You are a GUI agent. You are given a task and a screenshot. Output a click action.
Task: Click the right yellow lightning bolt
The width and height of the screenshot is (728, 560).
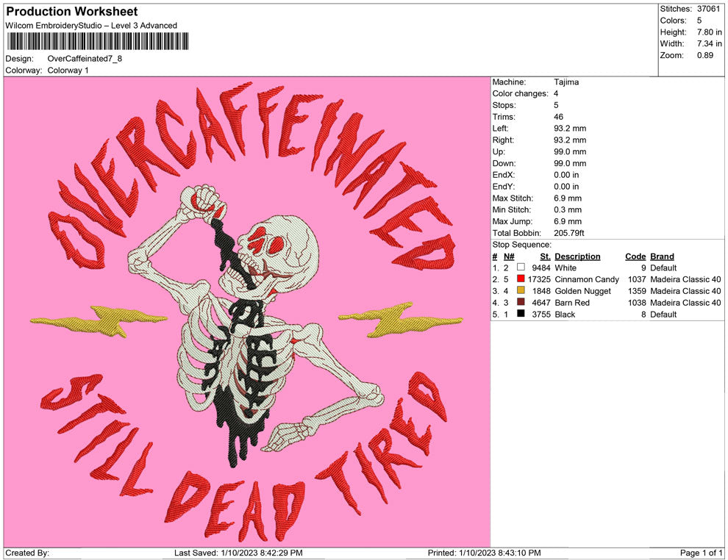pos(401,321)
